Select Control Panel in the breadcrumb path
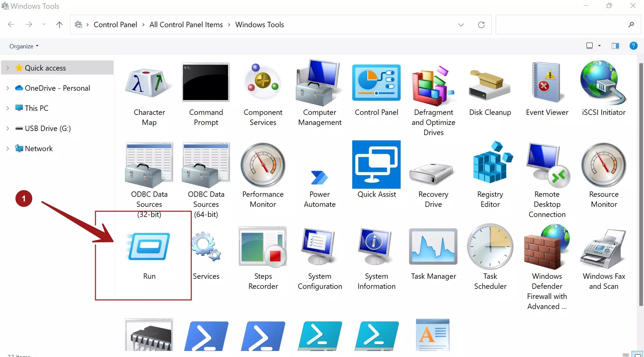644x357 pixels. pos(115,25)
